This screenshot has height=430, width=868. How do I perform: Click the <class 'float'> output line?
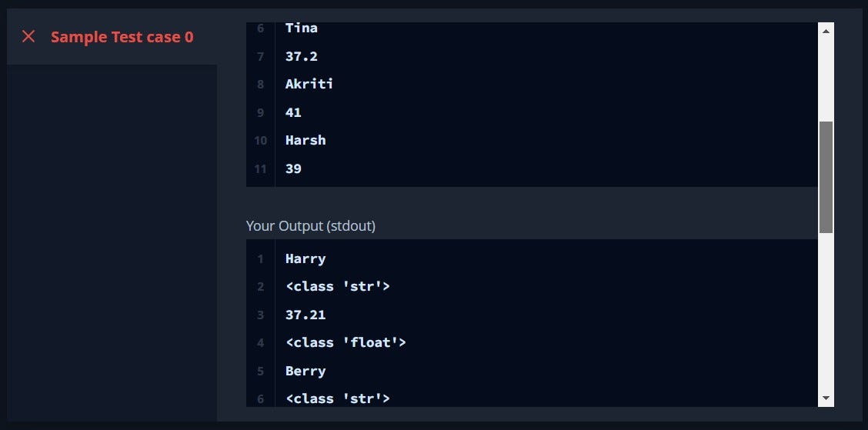[346, 342]
